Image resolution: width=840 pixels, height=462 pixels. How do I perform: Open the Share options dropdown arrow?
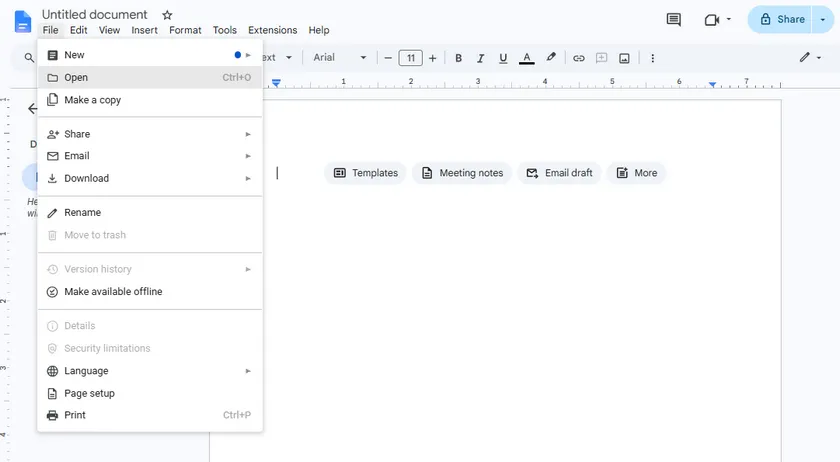tap(823, 20)
